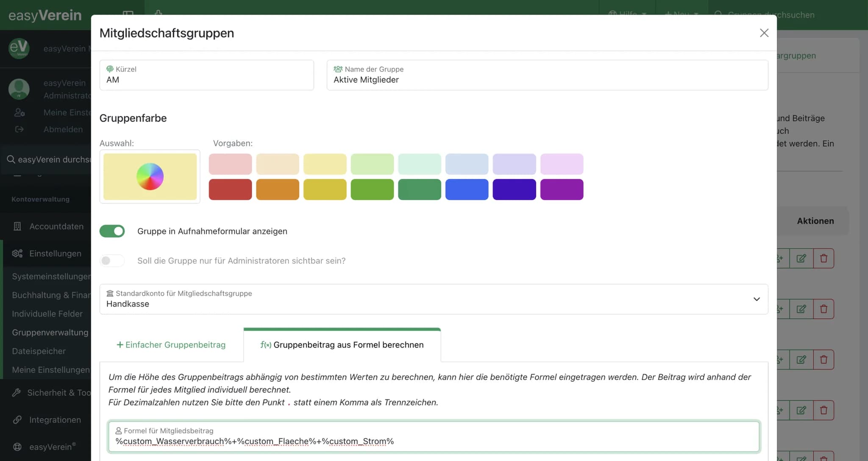Open the Standardkonto für Mitgliedschaftsgruppe dropdown
The height and width of the screenshot is (461, 868).
pos(434,299)
